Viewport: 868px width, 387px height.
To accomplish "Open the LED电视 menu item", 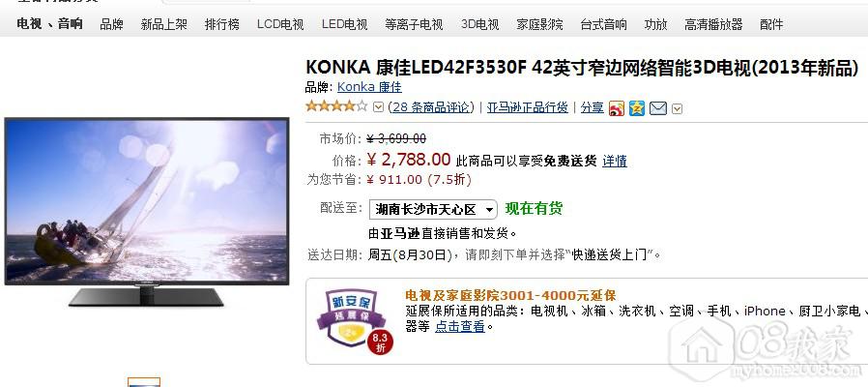I will click(344, 24).
